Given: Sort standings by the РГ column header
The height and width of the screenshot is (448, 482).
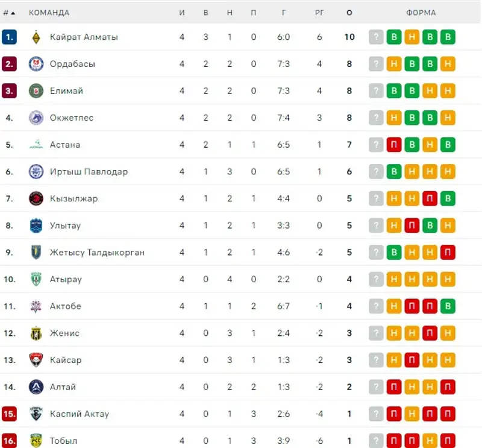Looking at the screenshot, I should (x=319, y=13).
